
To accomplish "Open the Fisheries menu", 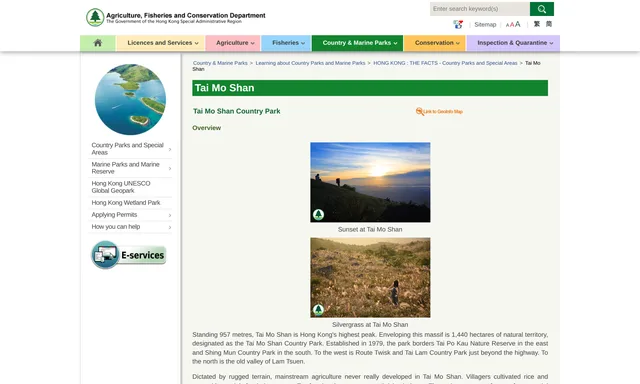I will (286, 43).
